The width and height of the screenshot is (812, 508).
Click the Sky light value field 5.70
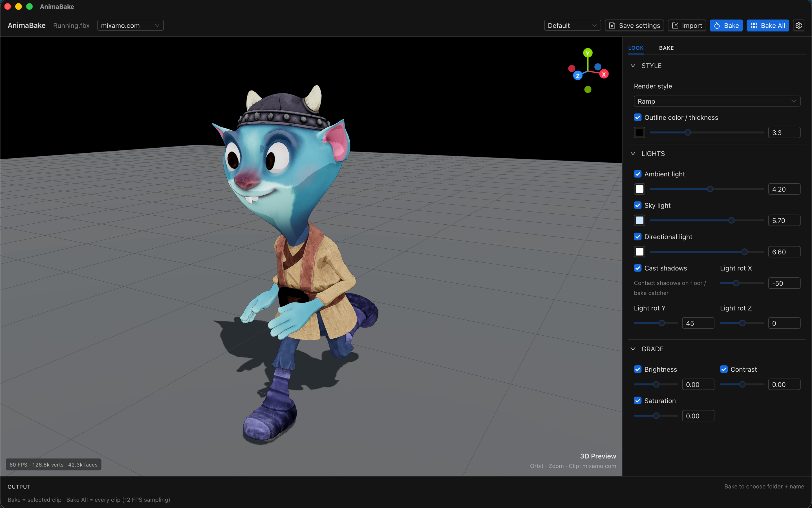click(x=784, y=220)
